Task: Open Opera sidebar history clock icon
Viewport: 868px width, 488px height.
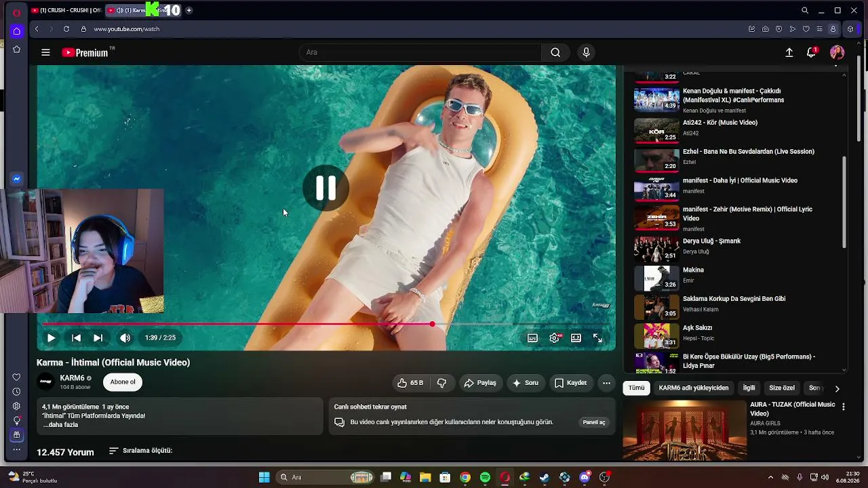Action: click(16, 392)
